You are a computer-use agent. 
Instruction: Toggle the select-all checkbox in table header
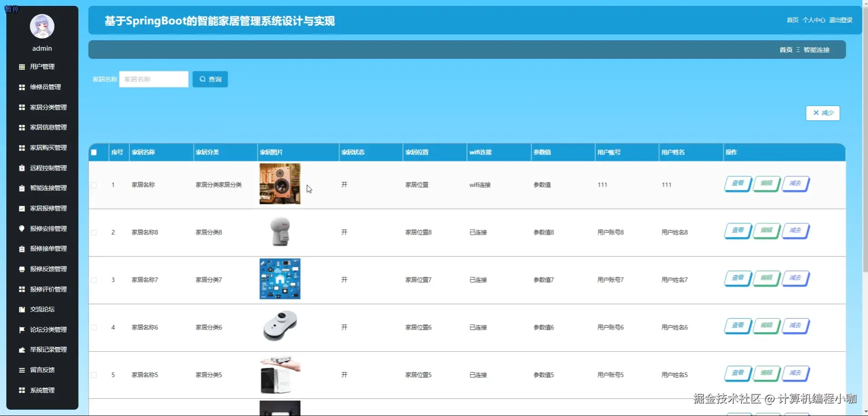pyautogui.click(x=94, y=152)
